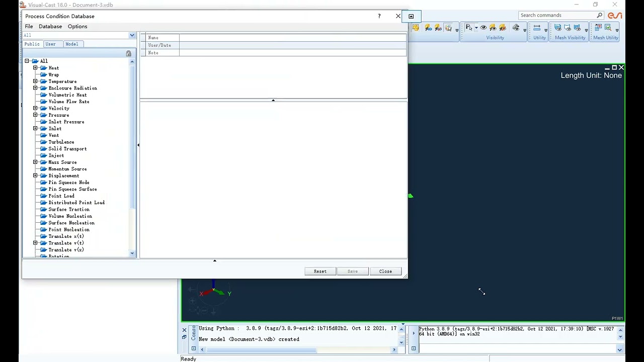
Task: Click the yellow box selection icon in the toolbar
Action: pyautogui.click(x=416, y=28)
